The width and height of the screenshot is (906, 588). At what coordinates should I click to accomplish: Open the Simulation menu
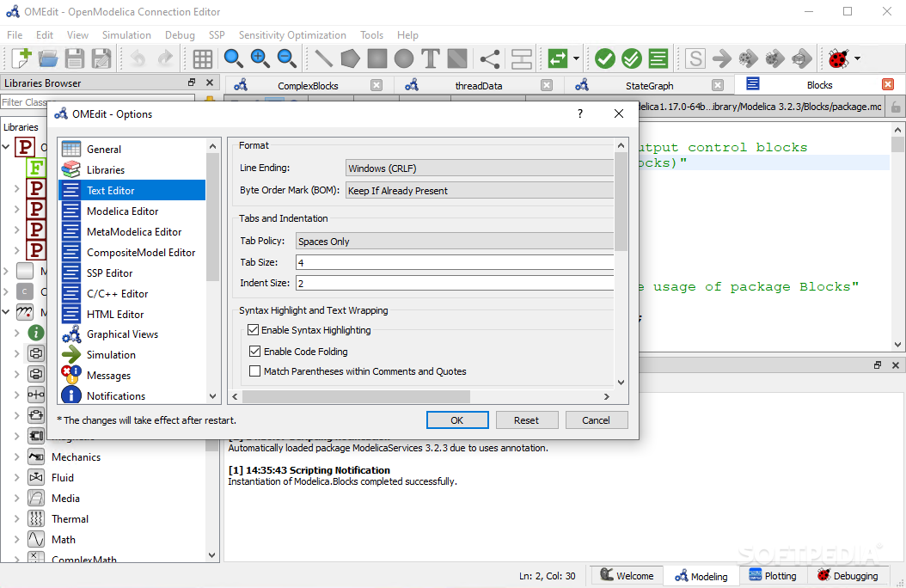(x=126, y=34)
